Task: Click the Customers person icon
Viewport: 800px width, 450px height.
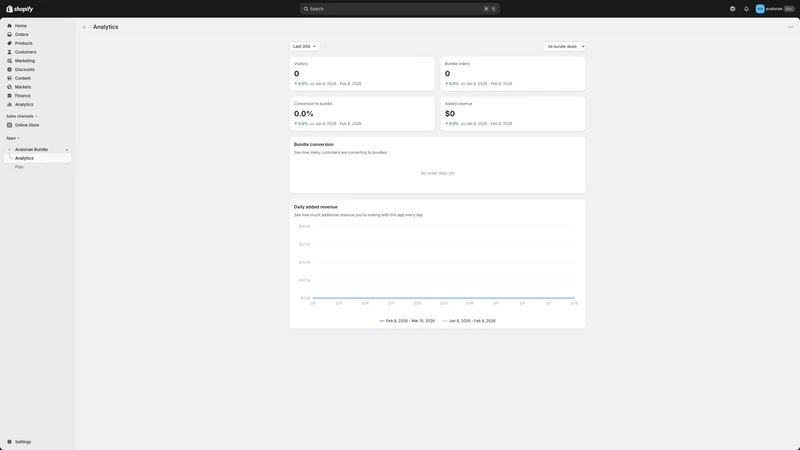Action: pos(9,52)
